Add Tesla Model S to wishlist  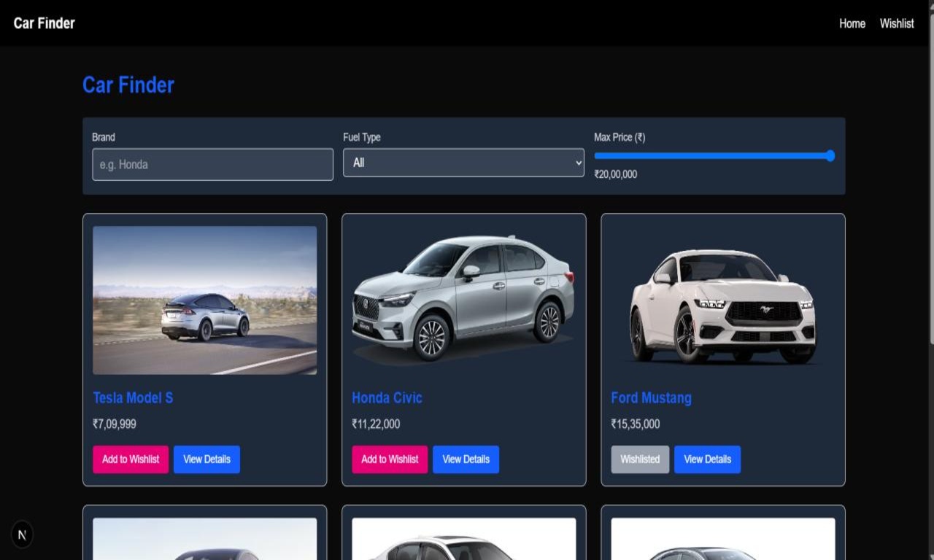click(x=131, y=459)
